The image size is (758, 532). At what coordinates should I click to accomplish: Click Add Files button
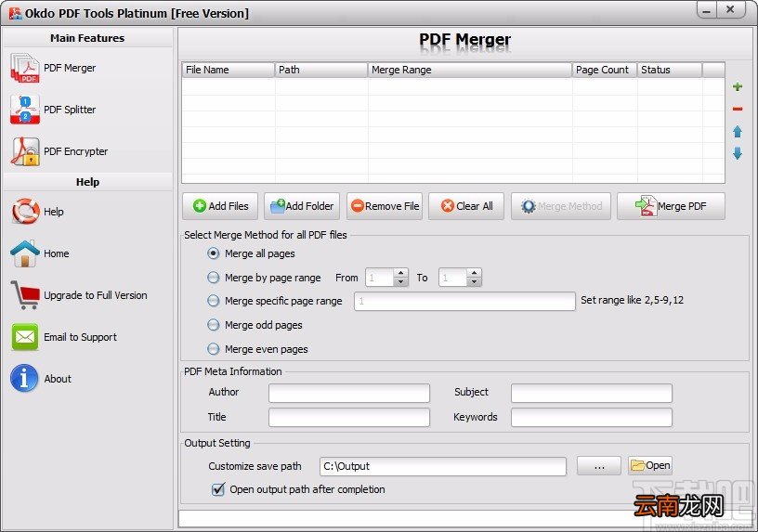[220, 206]
